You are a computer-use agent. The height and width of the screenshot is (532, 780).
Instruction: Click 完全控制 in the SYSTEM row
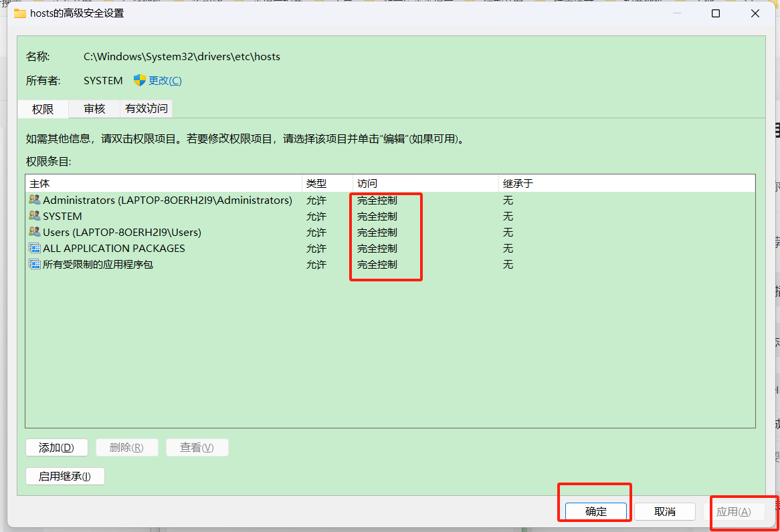click(377, 216)
